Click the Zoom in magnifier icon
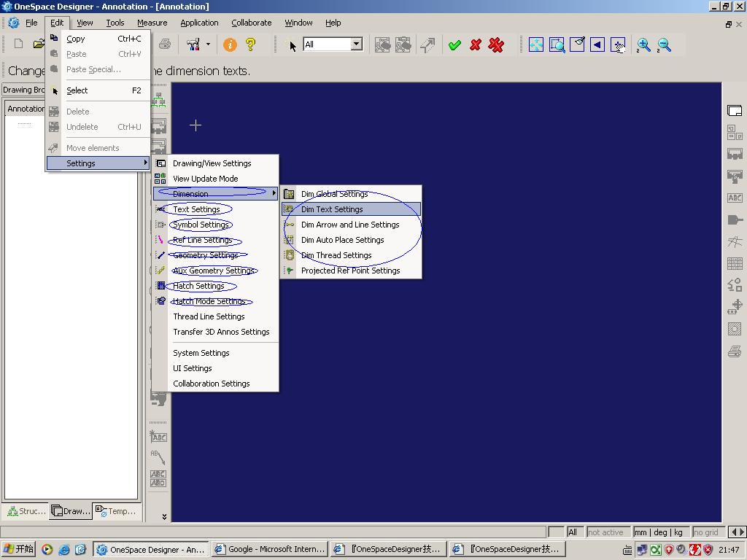747x560 pixels. click(643, 45)
